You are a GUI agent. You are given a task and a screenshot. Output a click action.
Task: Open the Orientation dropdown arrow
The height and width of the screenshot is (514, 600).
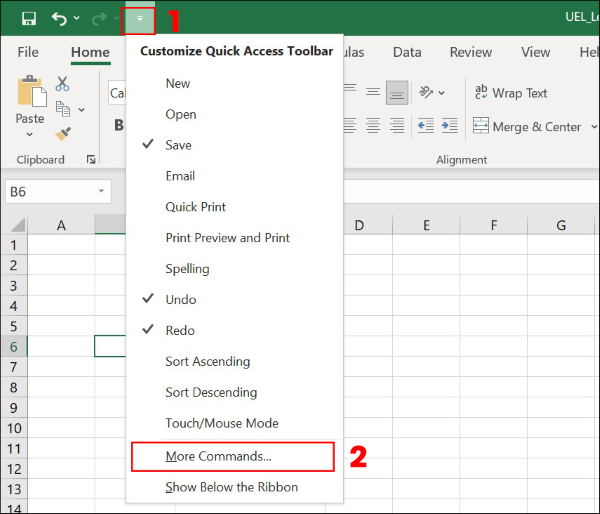pos(442,93)
